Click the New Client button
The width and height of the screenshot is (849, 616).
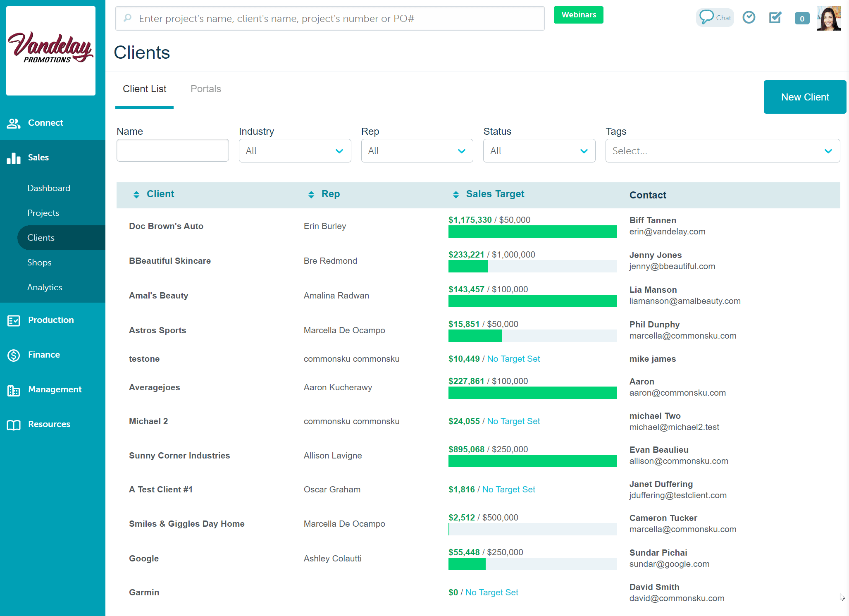pos(805,97)
